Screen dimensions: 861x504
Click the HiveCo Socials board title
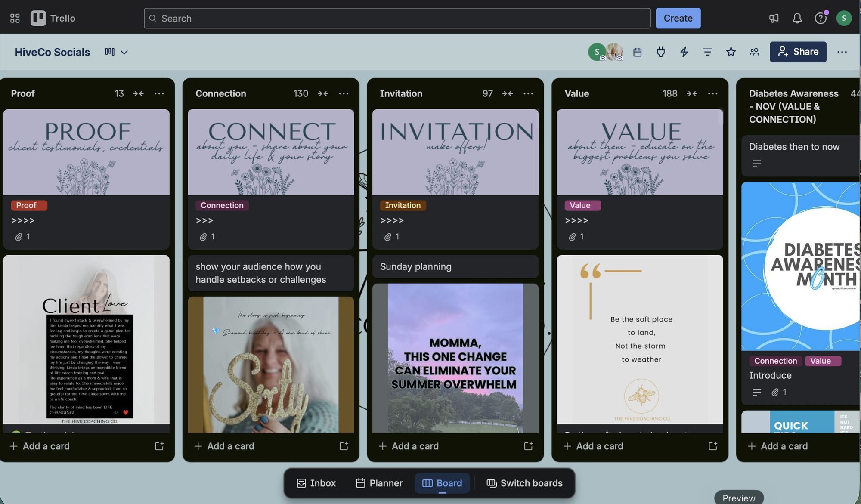coord(53,52)
